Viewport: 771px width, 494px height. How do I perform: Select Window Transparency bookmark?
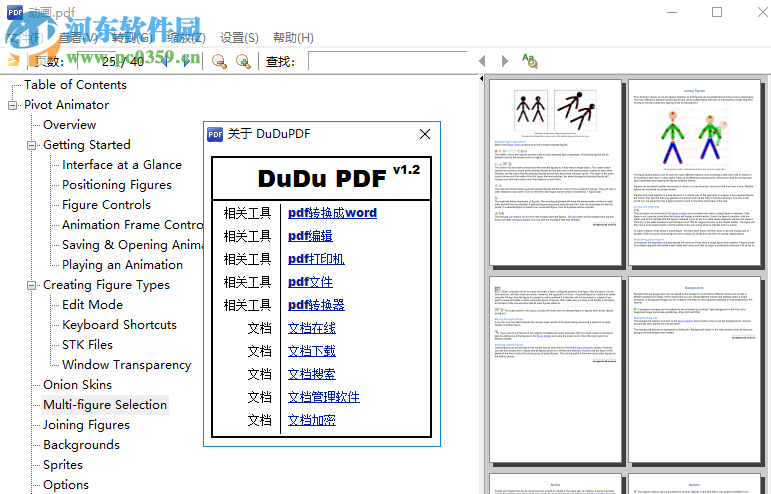click(126, 365)
